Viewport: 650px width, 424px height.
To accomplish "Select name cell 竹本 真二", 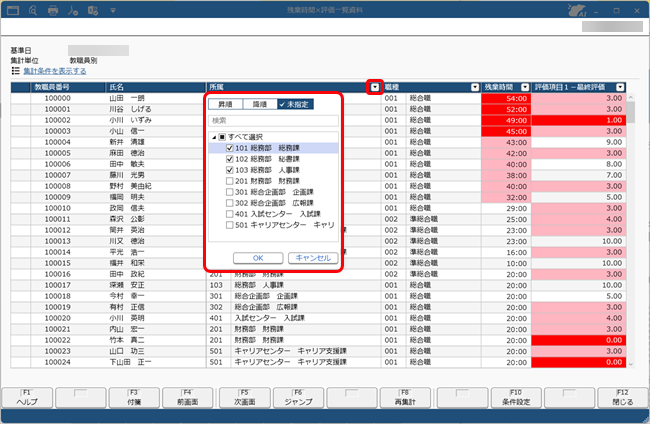I will point(155,340).
